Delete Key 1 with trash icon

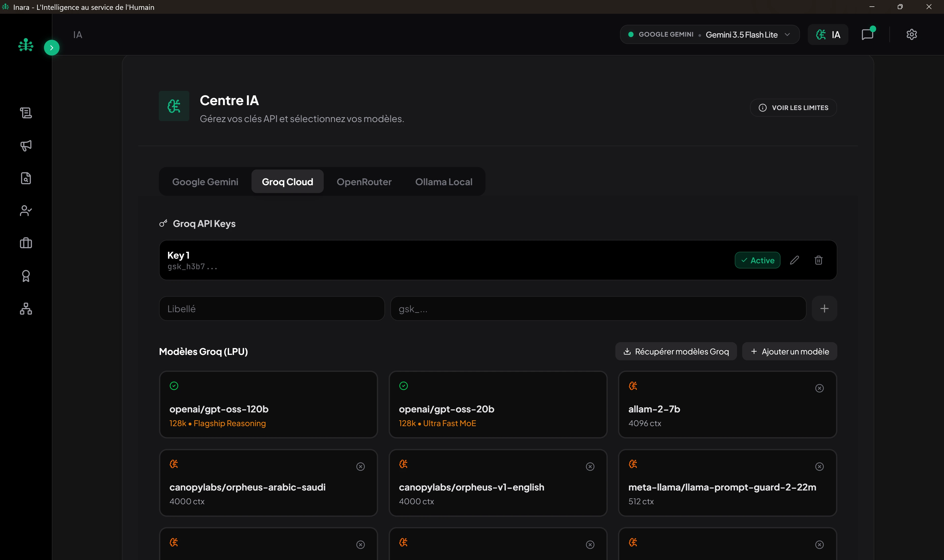pyautogui.click(x=818, y=260)
